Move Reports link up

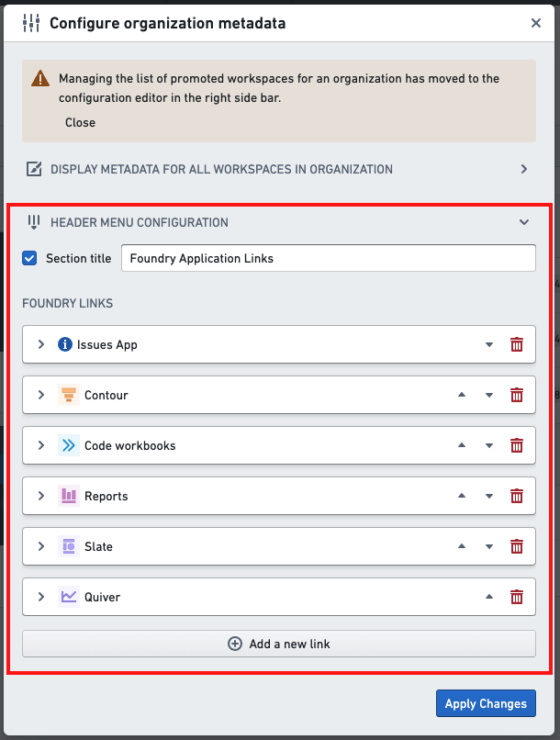click(x=462, y=496)
